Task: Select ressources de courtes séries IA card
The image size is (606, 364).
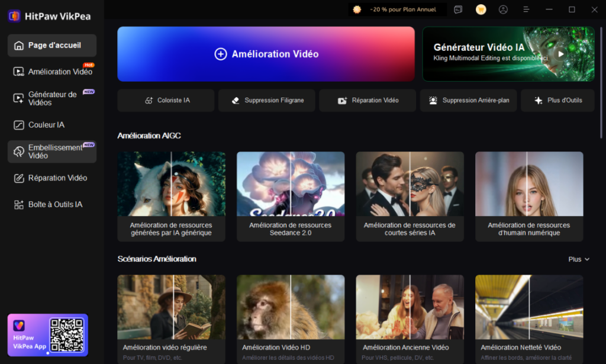Action: 410,197
